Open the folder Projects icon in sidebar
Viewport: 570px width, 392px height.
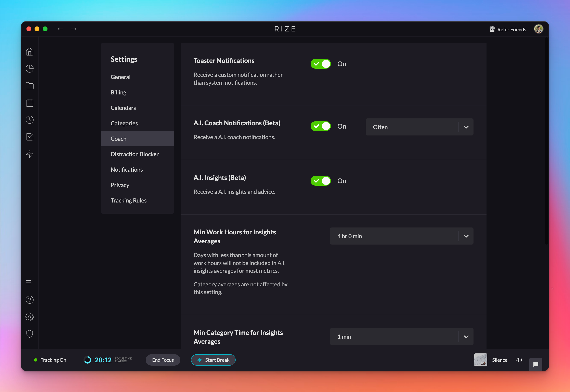coord(30,86)
